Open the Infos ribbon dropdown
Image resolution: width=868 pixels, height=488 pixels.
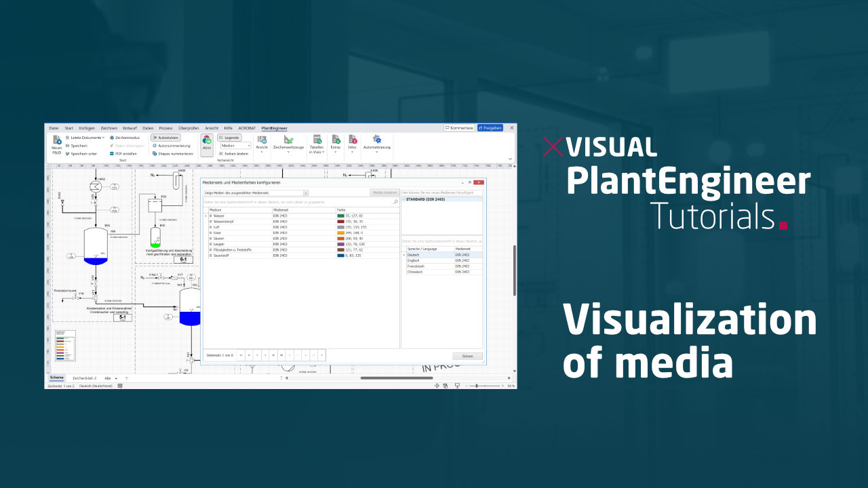tap(353, 144)
